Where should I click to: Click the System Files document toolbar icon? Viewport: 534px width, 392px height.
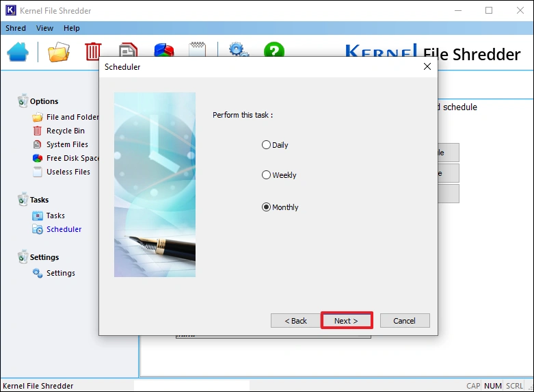click(x=128, y=51)
